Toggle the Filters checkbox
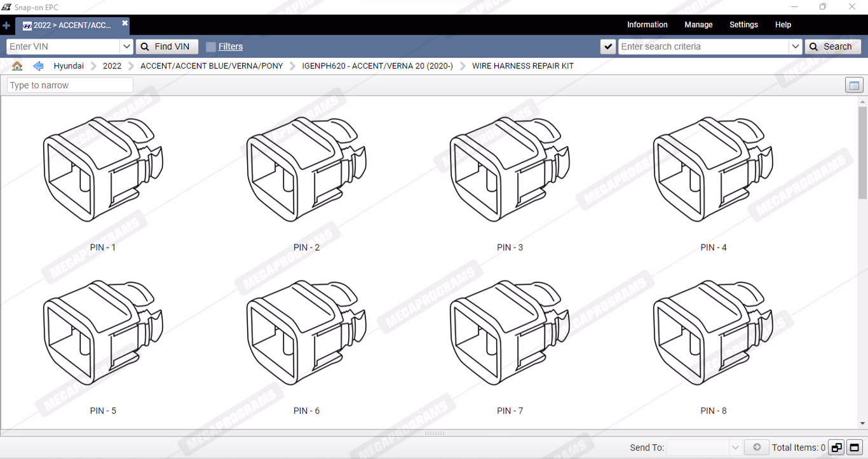Image resolution: width=868 pixels, height=459 pixels. coord(211,46)
